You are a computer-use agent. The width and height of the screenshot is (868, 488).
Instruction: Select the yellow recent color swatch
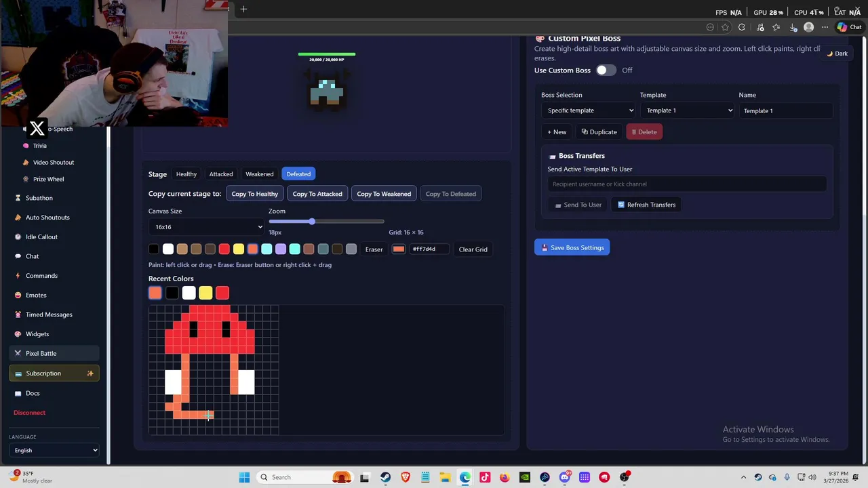click(205, 293)
